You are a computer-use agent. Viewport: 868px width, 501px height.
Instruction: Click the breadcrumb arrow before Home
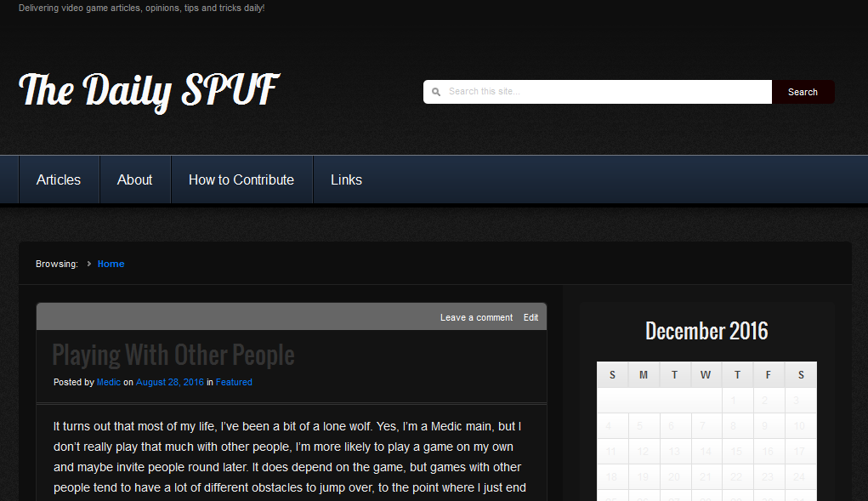coord(88,264)
